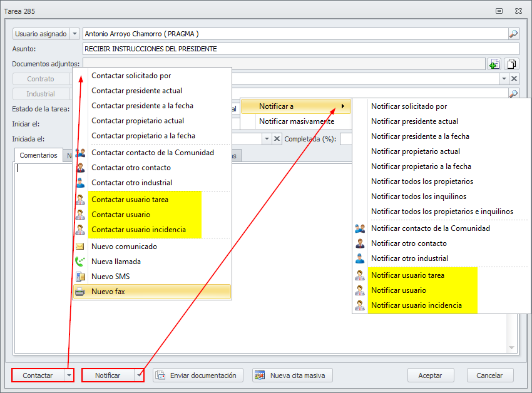The image size is (532, 393).
Task: Select Notificar todos los inquilinos
Action: pos(441,196)
